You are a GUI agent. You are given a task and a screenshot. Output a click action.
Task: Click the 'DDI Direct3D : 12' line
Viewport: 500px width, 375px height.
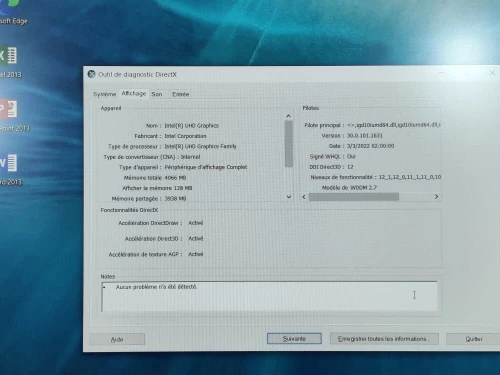coord(331,167)
